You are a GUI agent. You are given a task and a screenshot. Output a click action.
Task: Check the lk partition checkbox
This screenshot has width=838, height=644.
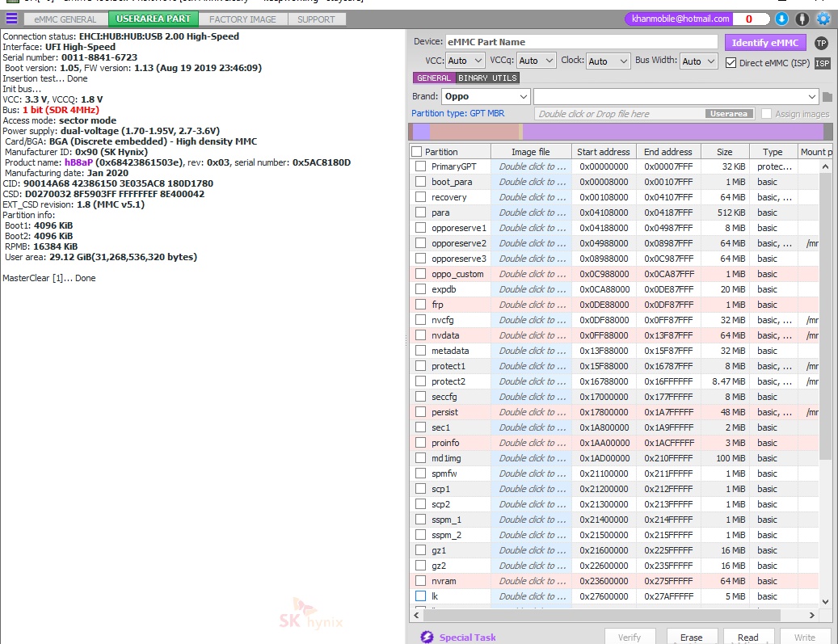(420, 596)
